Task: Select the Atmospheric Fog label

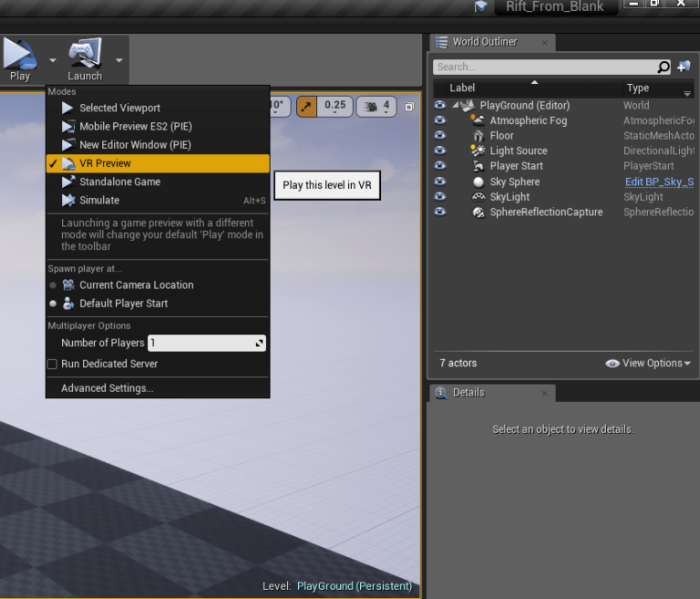Action: tap(529, 120)
